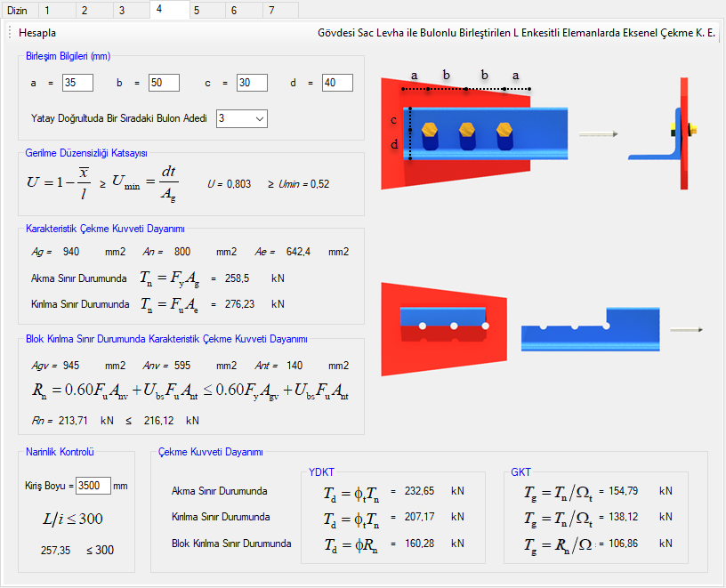
Task: Click the Ant value 140
Action: click(294, 366)
